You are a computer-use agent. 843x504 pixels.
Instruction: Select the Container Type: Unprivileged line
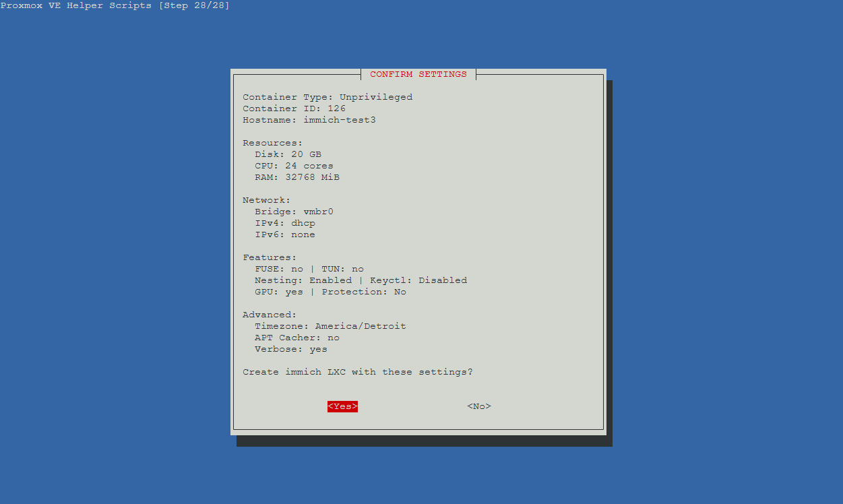click(x=327, y=97)
